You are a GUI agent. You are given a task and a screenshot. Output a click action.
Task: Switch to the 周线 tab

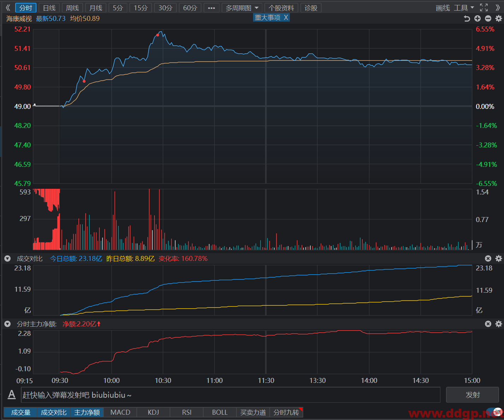72,8
